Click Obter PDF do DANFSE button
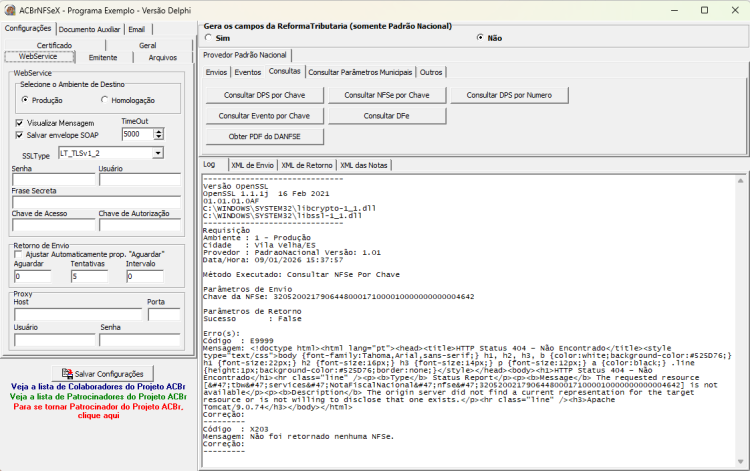Viewport: 750px width, 471px height. click(x=265, y=136)
